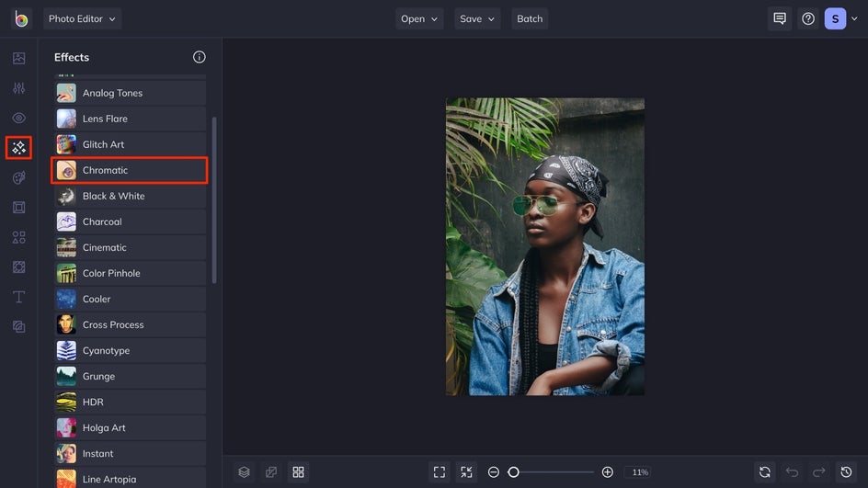The width and height of the screenshot is (868, 488).
Task: Open the Touch Up eye icon
Action: 18,118
